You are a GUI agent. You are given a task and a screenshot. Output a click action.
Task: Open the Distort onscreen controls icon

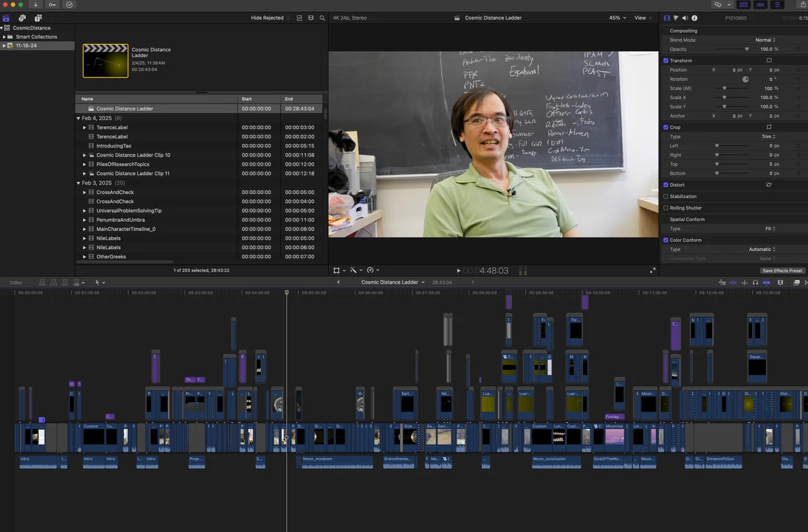769,185
